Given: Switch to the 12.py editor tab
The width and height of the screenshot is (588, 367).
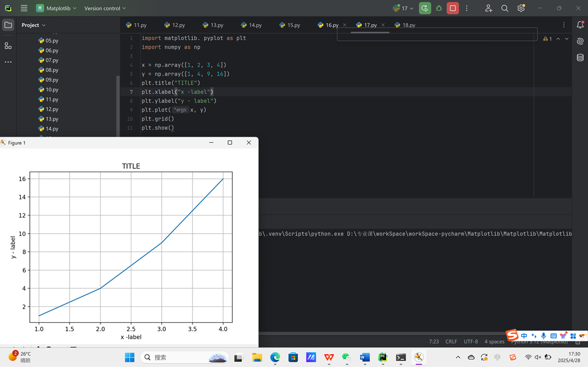Looking at the screenshot, I should click(x=174, y=25).
